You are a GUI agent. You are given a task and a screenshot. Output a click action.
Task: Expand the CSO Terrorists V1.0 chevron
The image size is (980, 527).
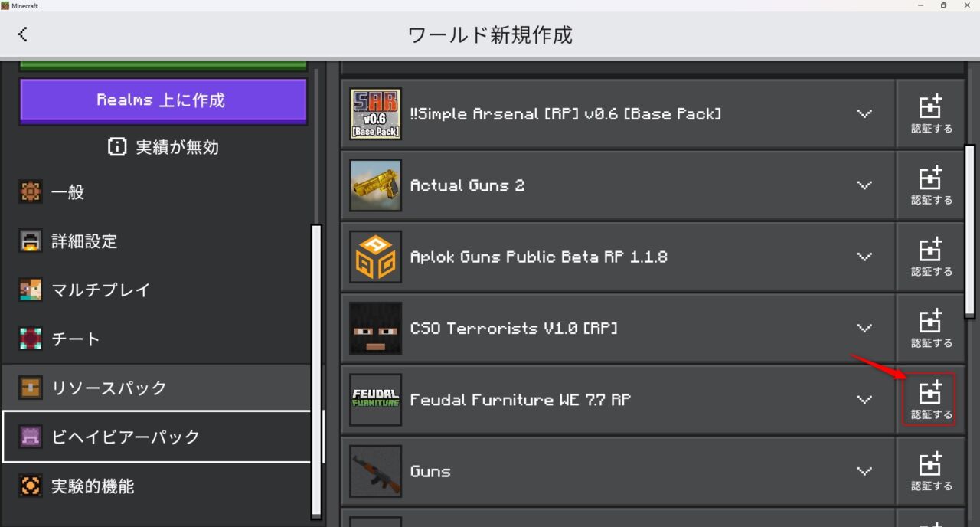click(x=864, y=328)
